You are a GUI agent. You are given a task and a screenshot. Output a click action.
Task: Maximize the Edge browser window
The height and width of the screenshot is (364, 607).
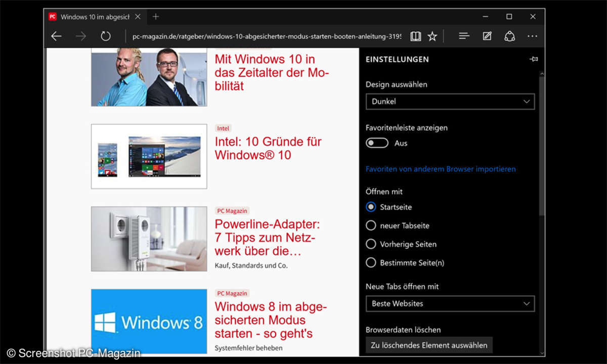coord(509,17)
